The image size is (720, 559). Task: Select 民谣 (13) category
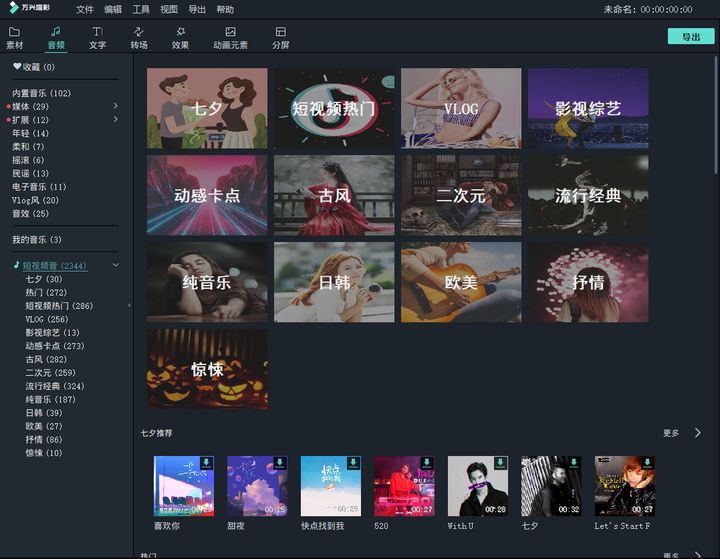coord(30,173)
